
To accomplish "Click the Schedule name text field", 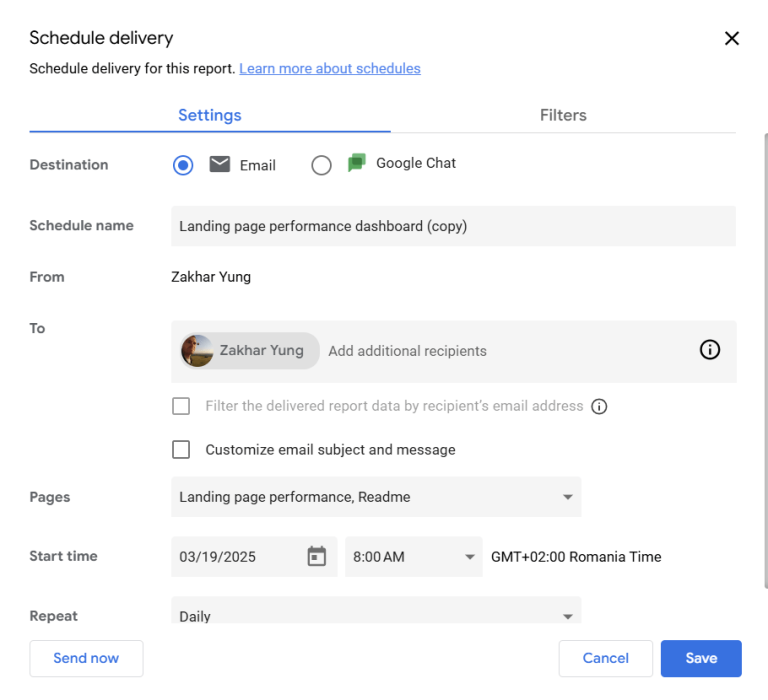I will (x=453, y=226).
